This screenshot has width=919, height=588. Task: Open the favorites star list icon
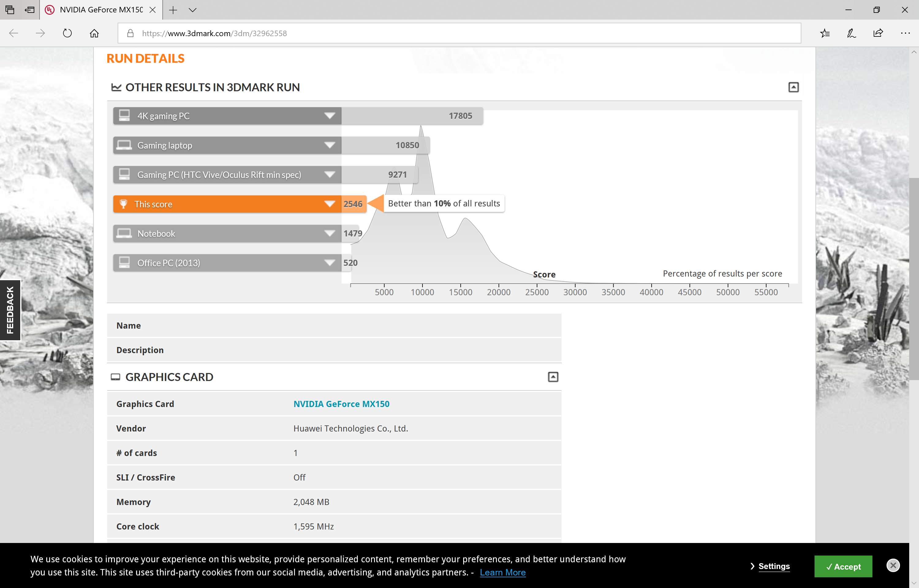click(x=825, y=33)
